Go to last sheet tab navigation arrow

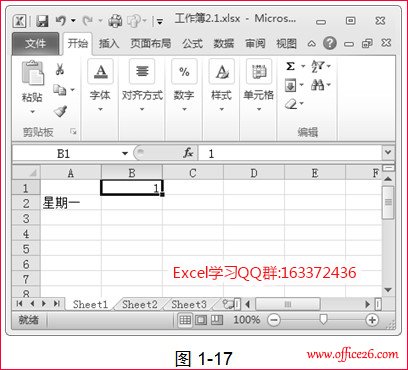pyautogui.click(x=57, y=303)
